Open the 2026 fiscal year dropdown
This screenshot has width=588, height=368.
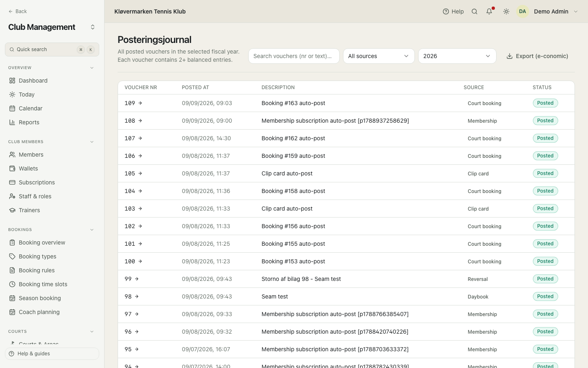[x=457, y=56]
